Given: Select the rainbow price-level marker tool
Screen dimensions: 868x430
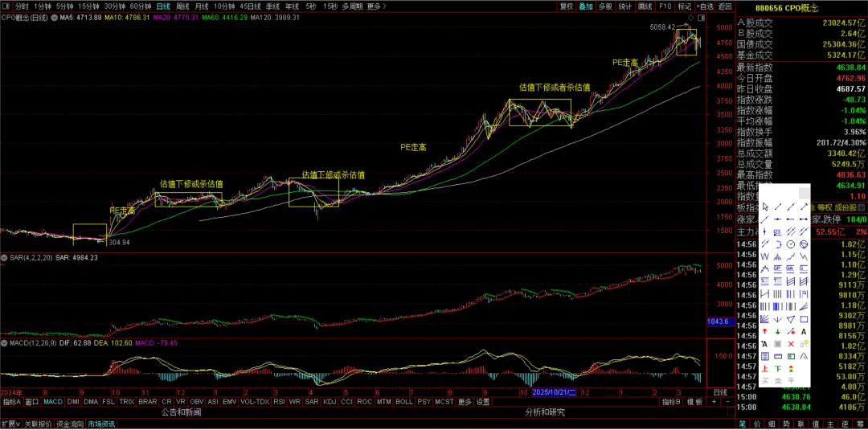Looking at the screenshot, I should tap(791, 369).
